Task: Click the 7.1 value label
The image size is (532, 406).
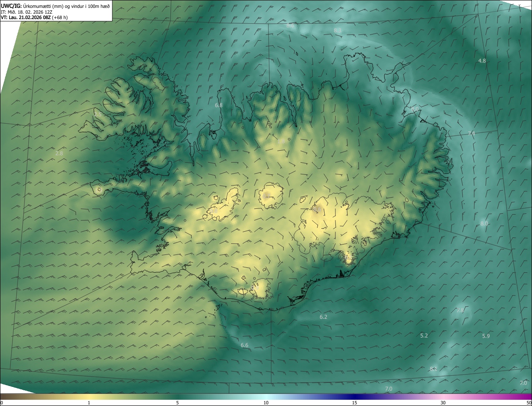Action: click(471, 133)
